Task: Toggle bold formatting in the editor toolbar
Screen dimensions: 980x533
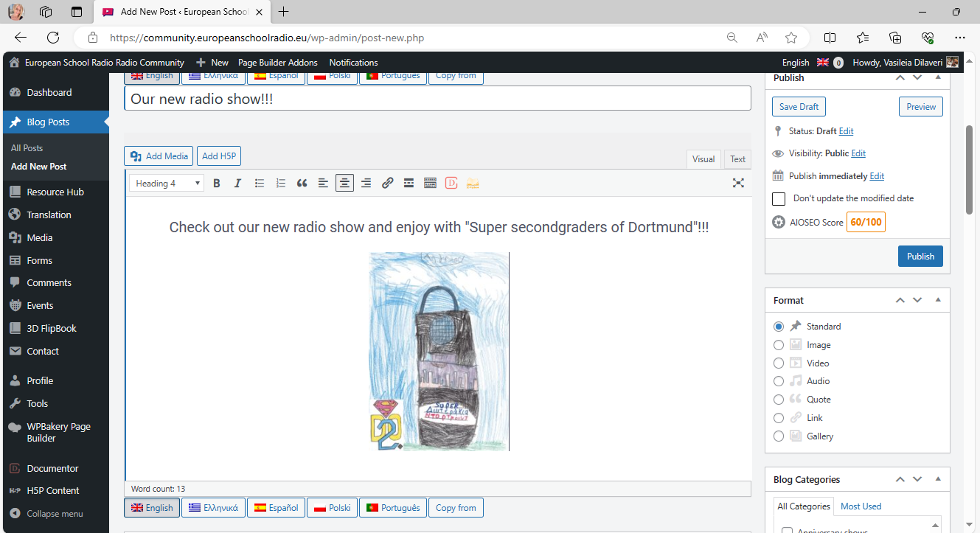Action: coord(217,184)
